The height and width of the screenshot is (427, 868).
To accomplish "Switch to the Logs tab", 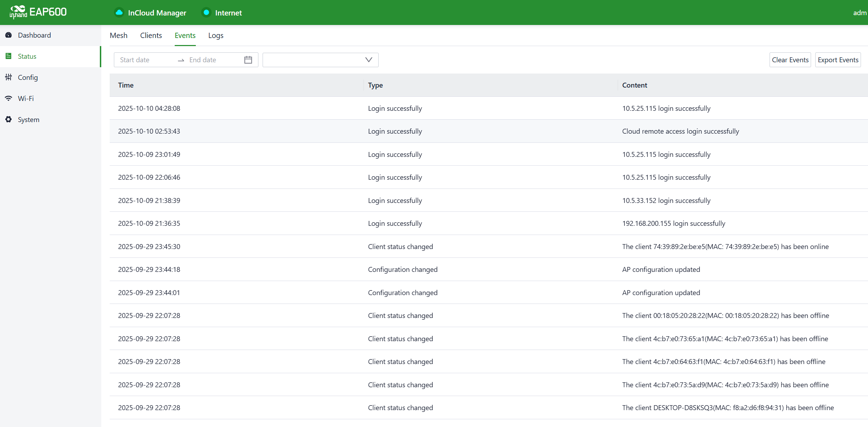I will [216, 36].
